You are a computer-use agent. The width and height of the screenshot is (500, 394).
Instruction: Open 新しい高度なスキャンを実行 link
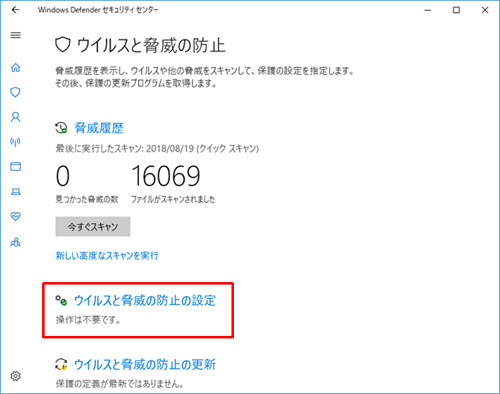[107, 256]
